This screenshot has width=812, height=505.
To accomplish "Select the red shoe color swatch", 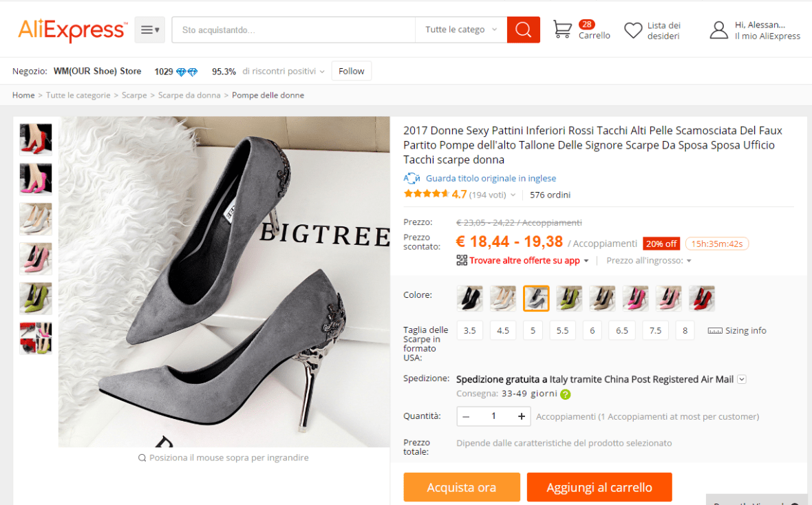I will click(x=702, y=299).
